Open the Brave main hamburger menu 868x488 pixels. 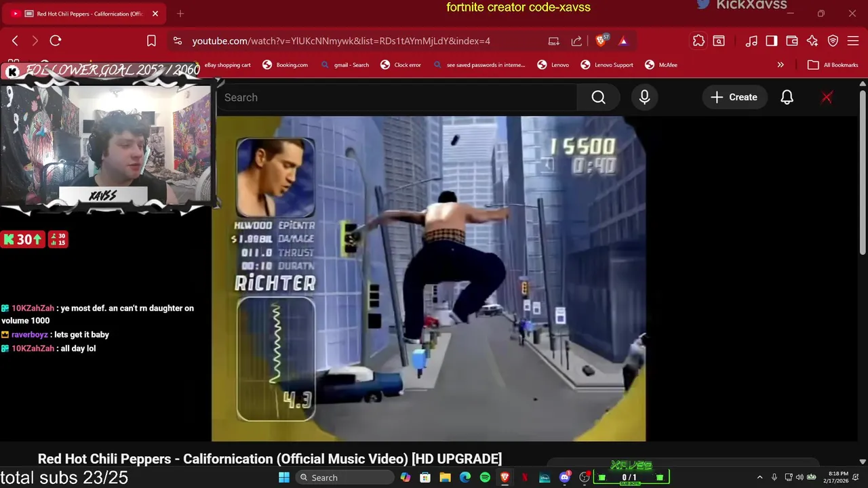point(853,41)
